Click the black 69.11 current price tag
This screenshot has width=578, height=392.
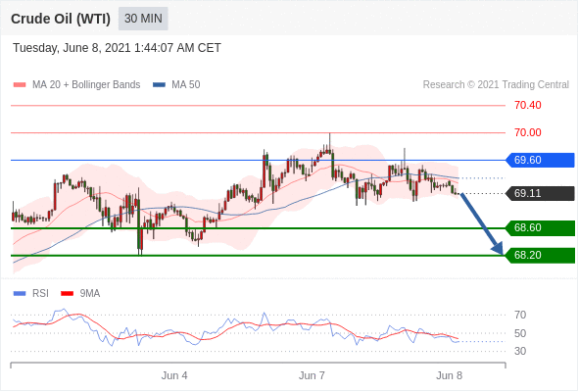[x=541, y=193]
